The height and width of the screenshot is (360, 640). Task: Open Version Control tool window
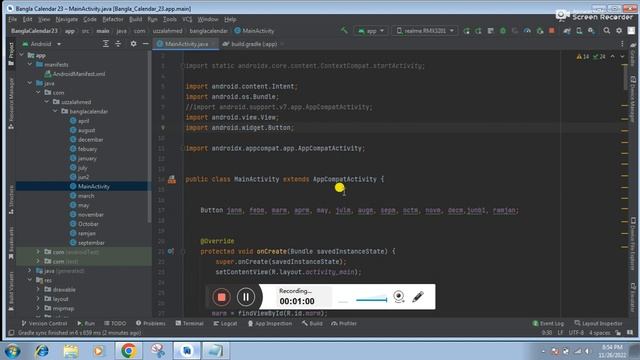click(44, 323)
